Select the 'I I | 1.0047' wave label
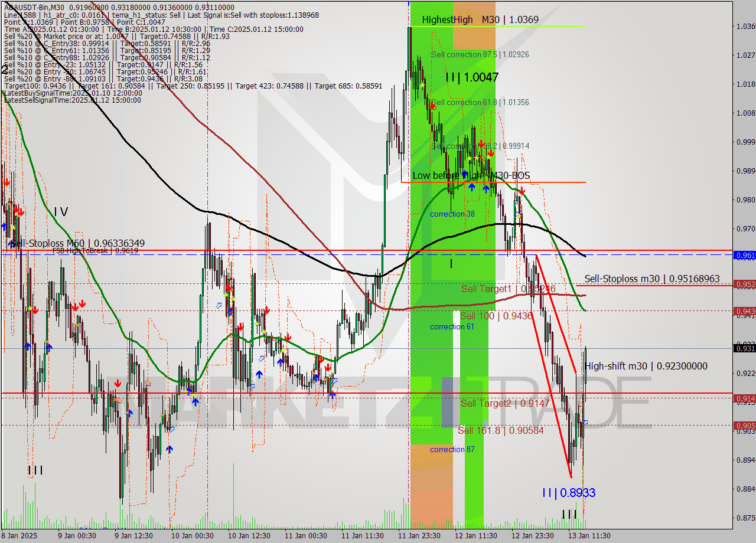The width and height of the screenshot is (756, 543). (x=472, y=77)
